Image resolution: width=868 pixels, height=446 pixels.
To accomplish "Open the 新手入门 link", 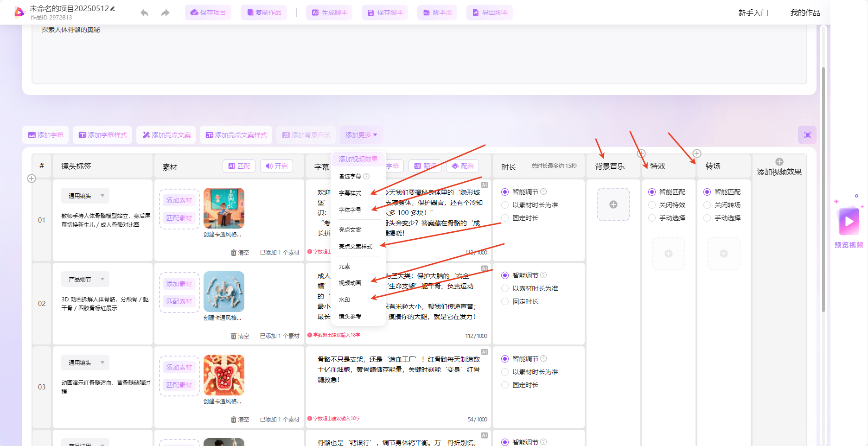I will coord(753,13).
